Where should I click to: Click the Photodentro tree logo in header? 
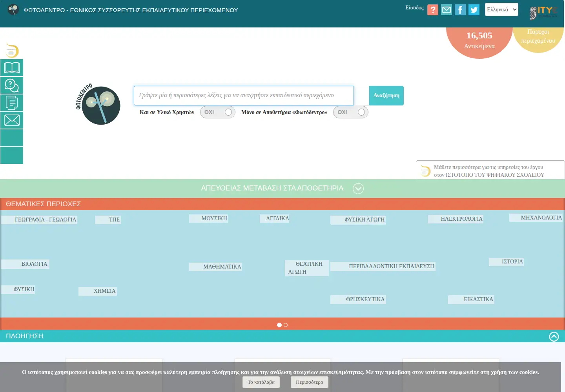(x=13, y=9)
